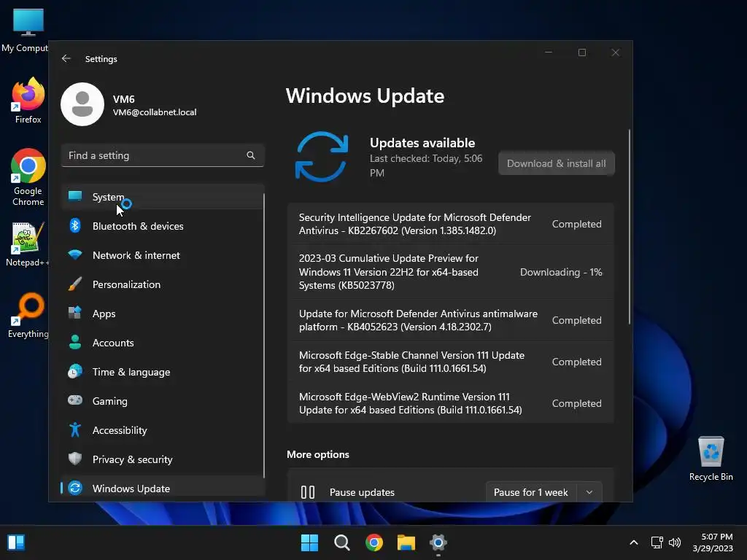The image size is (747, 560).
Task: Click the sidebar navigation scrollbar
Action: [264, 335]
